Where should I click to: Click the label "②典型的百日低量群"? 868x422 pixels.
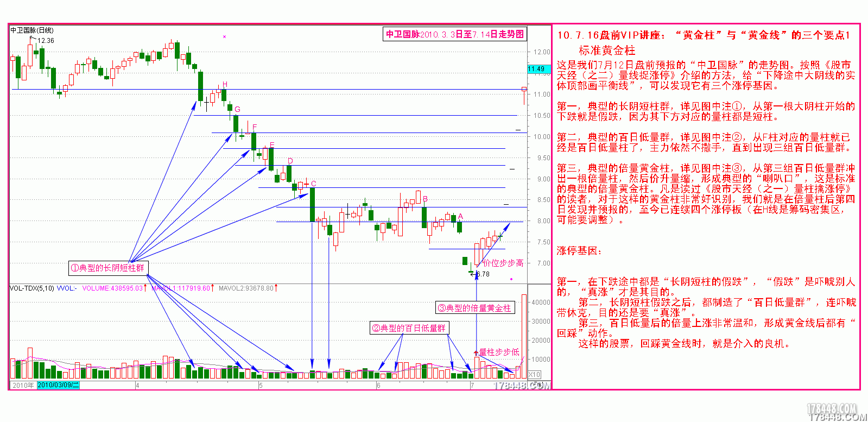click(x=409, y=328)
